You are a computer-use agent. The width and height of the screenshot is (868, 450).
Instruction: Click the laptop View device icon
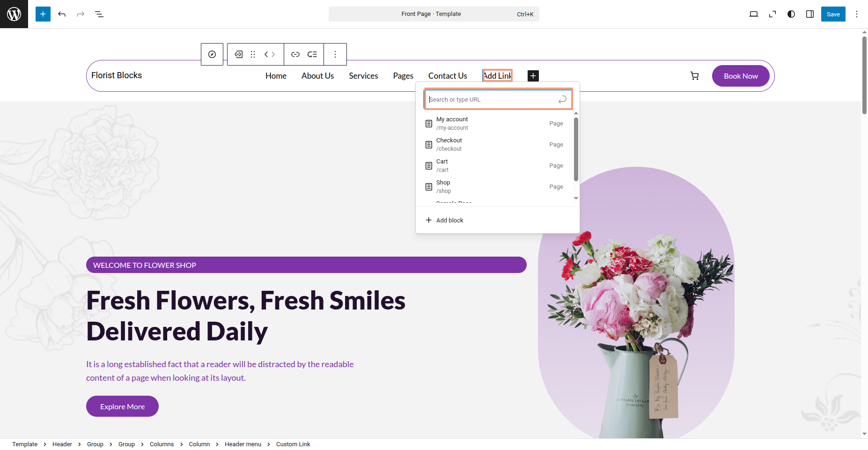point(754,14)
